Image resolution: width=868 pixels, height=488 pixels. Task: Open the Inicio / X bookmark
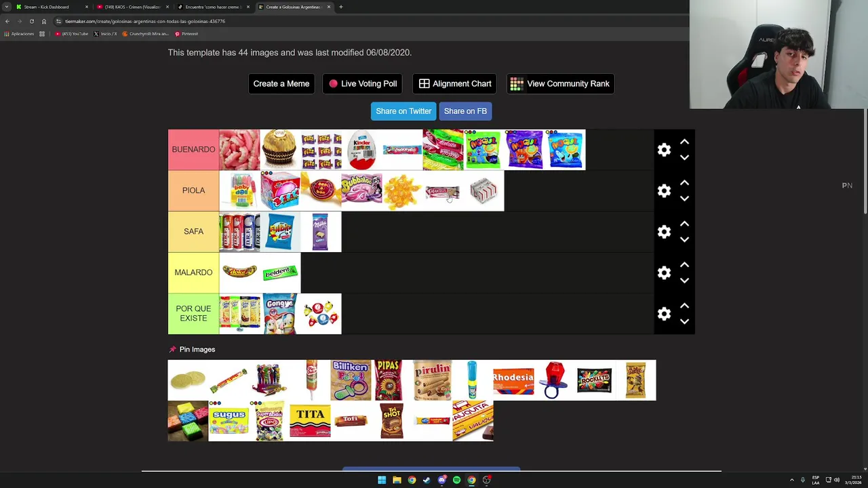coord(105,34)
